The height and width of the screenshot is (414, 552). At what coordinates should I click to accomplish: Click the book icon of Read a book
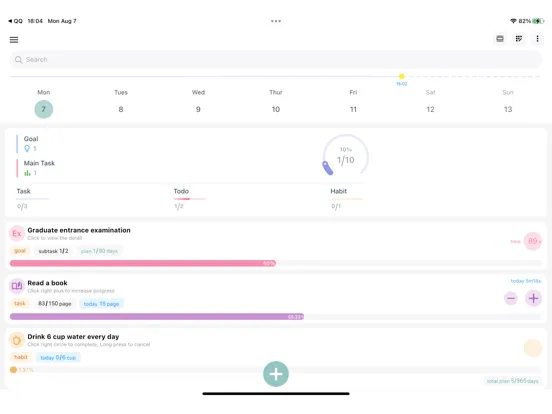coord(17,286)
